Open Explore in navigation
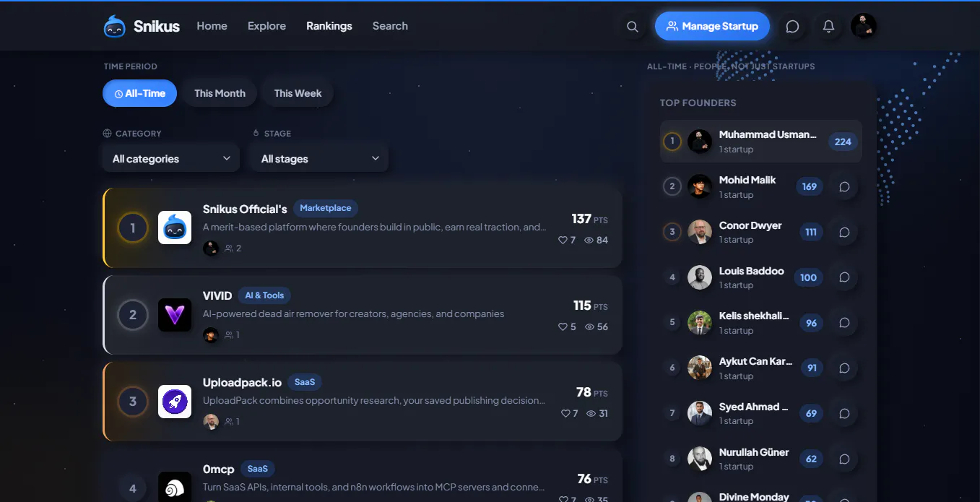980x502 pixels. click(x=266, y=26)
